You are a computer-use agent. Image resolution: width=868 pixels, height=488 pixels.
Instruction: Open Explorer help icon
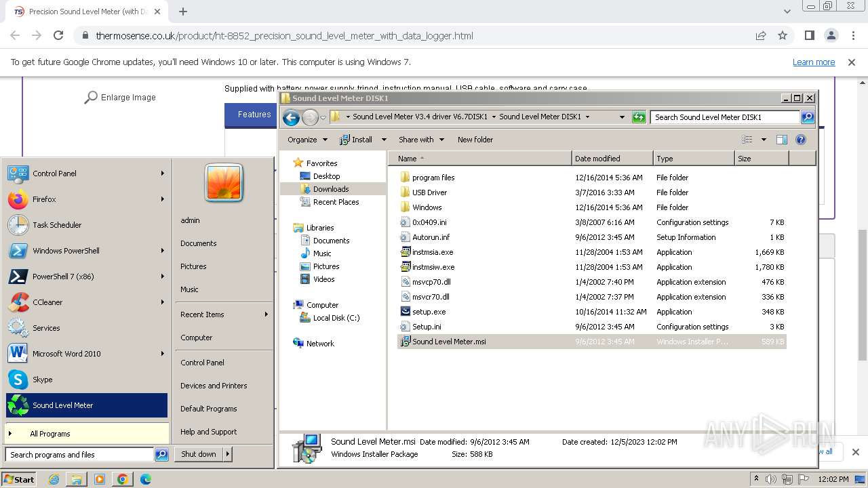pyautogui.click(x=801, y=140)
